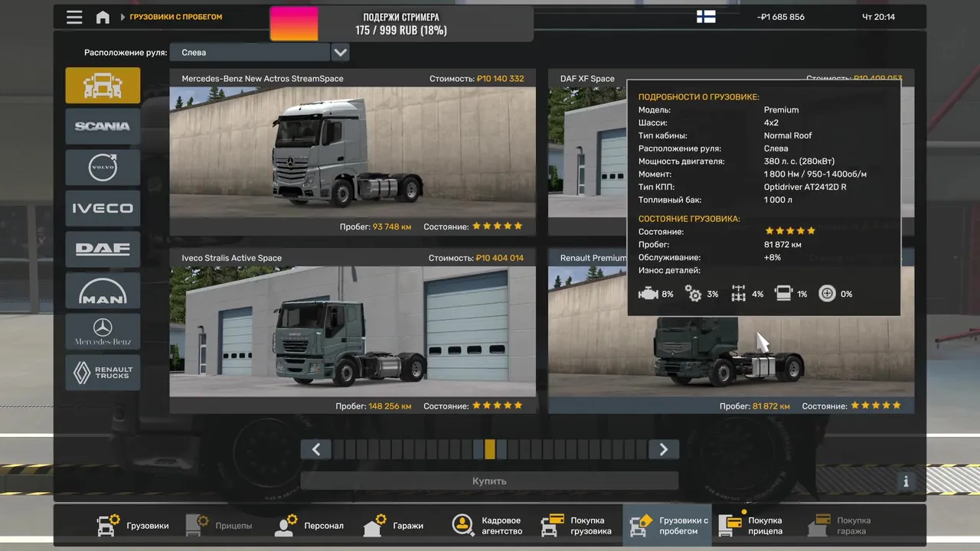This screenshot has height=551, width=980.
Task: Filter trucks by Iveco brand
Action: pyautogui.click(x=103, y=208)
